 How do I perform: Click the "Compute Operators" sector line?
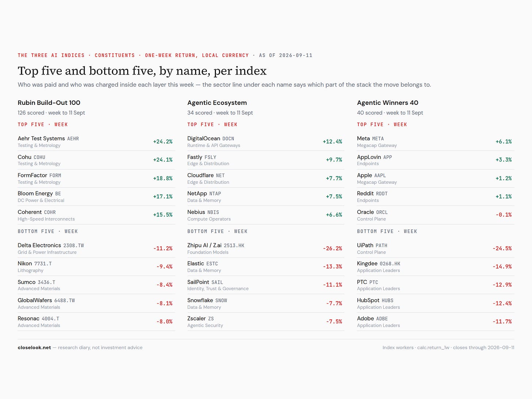click(x=209, y=219)
